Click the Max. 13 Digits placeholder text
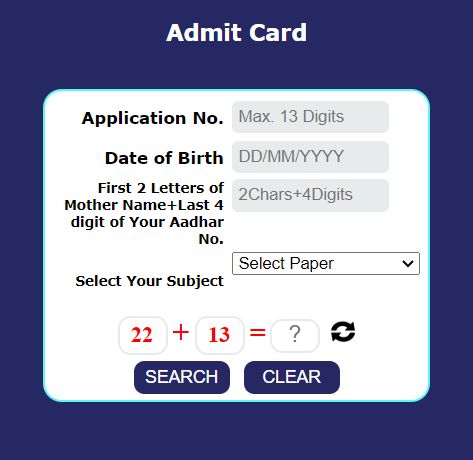The width and height of the screenshot is (473, 460). (x=291, y=117)
